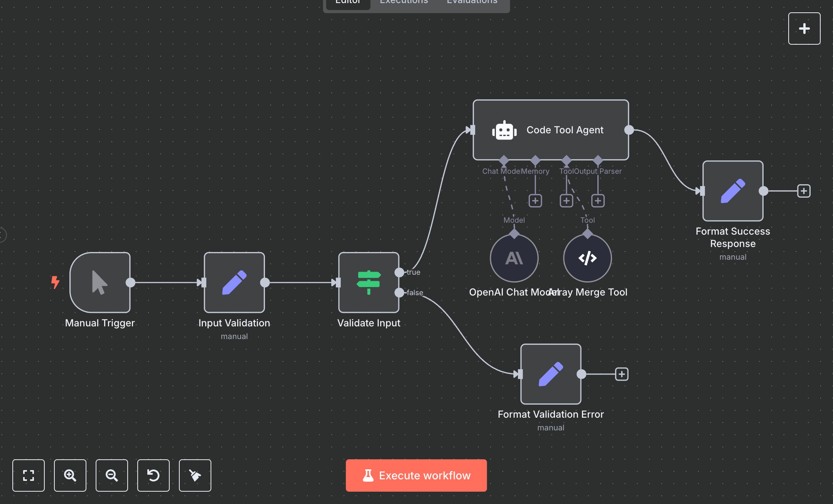Open the Format Success Response node

732,190
